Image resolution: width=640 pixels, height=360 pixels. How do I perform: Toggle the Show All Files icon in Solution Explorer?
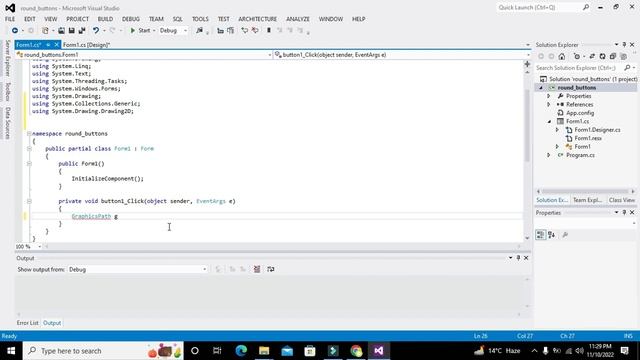pyautogui.click(x=623, y=56)
